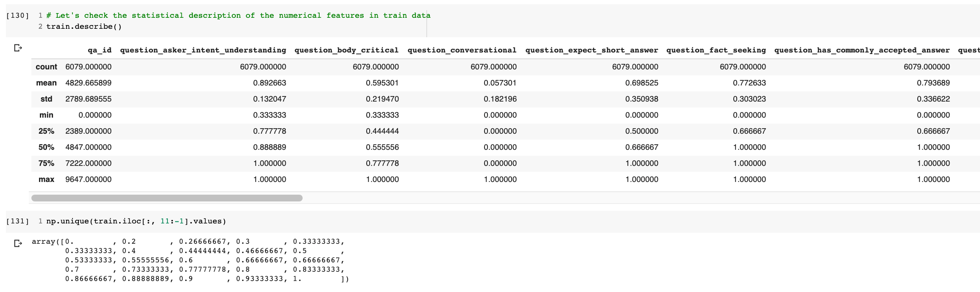The height and width of the screenshot is (292, 980).
Task: Click the np.unique code line
Action: pyautogui.click(x=136, y=221)
